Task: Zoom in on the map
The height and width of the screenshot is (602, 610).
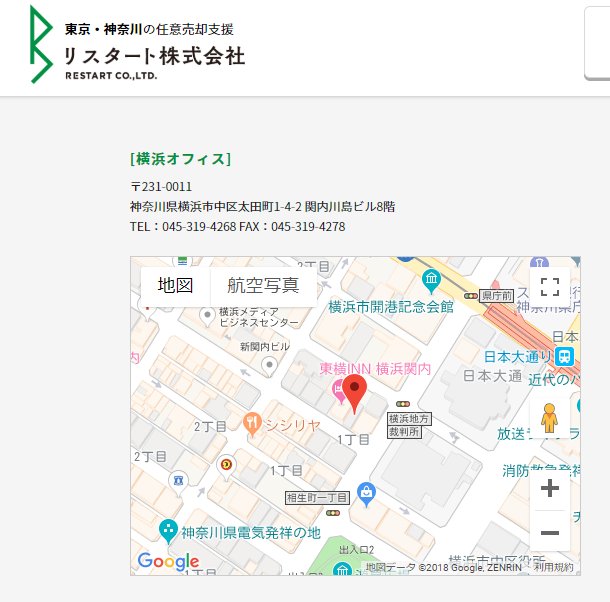Action: click(550, 488)
